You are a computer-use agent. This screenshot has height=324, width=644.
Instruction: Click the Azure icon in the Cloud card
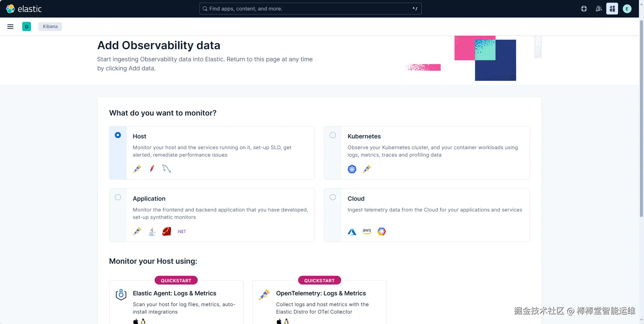pyautogui.click(x=352, y=231)
